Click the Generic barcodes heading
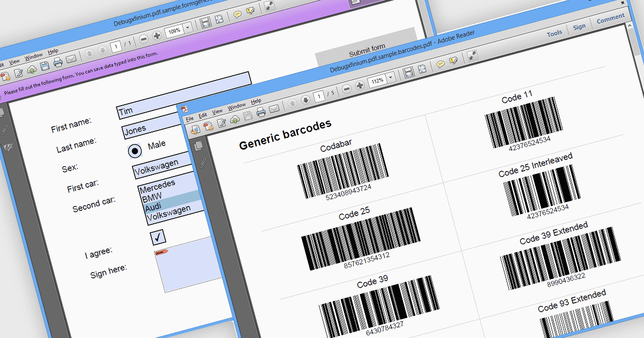Screen dimensions: 644x338 coord(286,134)
